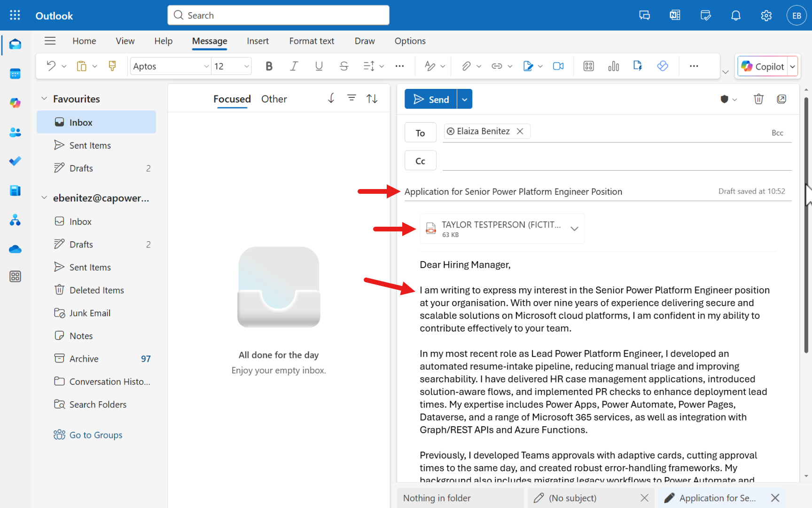
Task: Launch Copilot from the sidebar rail
Action: (15, 103)
